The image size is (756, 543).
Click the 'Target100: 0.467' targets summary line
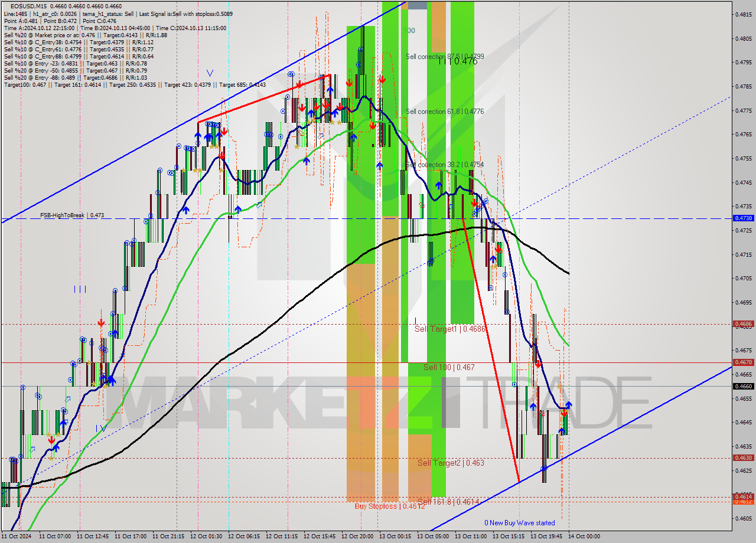pos(135,84)
